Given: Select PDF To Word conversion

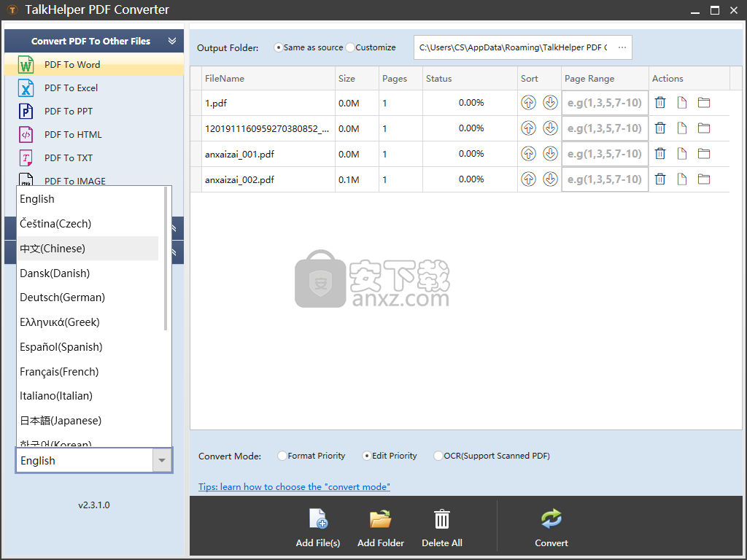Looking at the screenshot, I should coord(94,64).
